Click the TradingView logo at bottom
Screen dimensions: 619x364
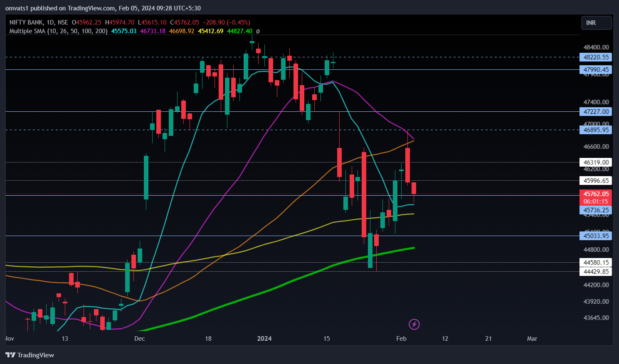coord(30,355)
